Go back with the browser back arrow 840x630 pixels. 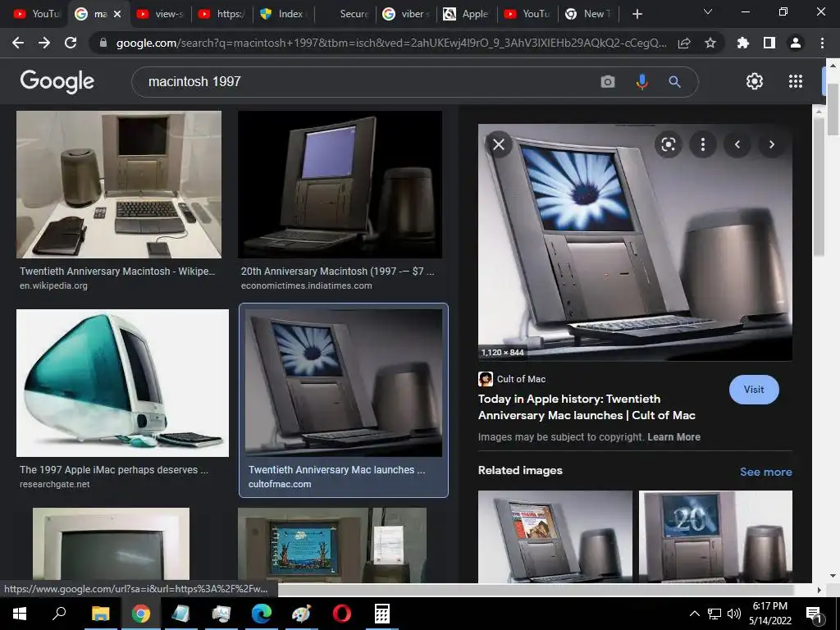tap(18, 43)
